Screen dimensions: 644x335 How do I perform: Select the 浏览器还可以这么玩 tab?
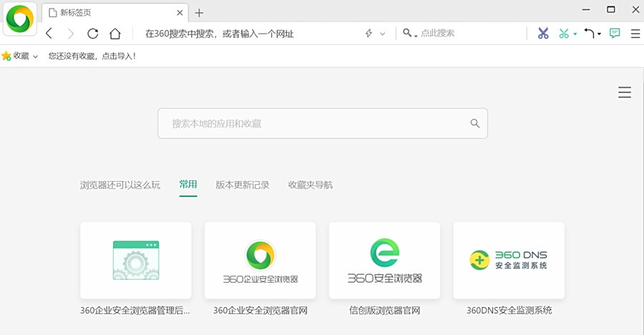[120, 185]
